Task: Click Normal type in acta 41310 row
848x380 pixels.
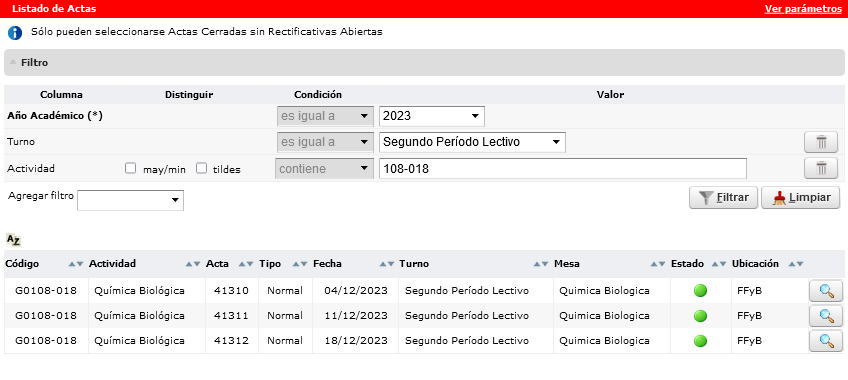Action: tap(285, 291)
